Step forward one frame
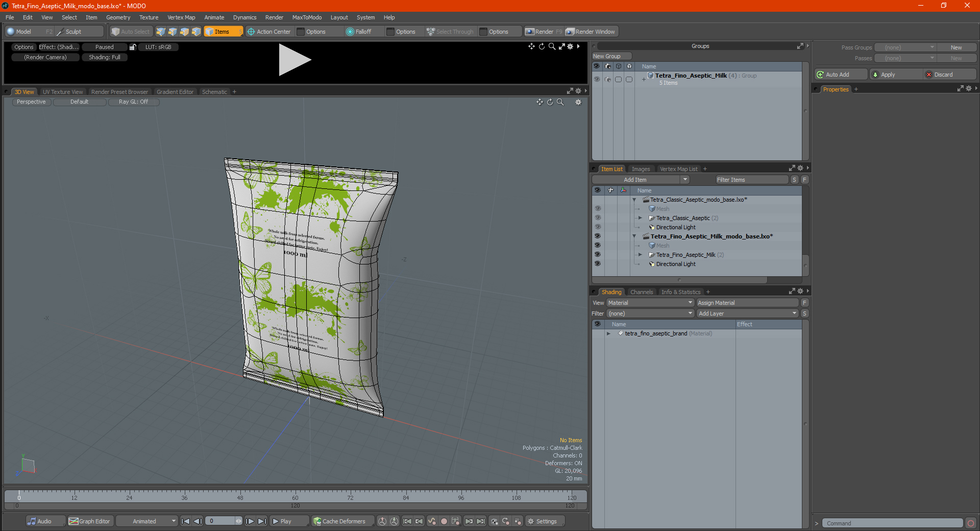Viewport: 980px width, 531px height. pos(250,521)
